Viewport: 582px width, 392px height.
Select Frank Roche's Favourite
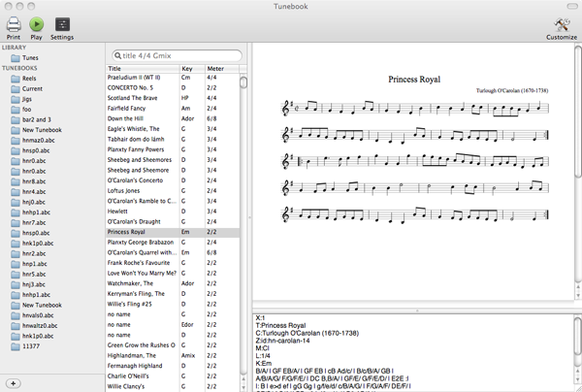coord(173,263)
